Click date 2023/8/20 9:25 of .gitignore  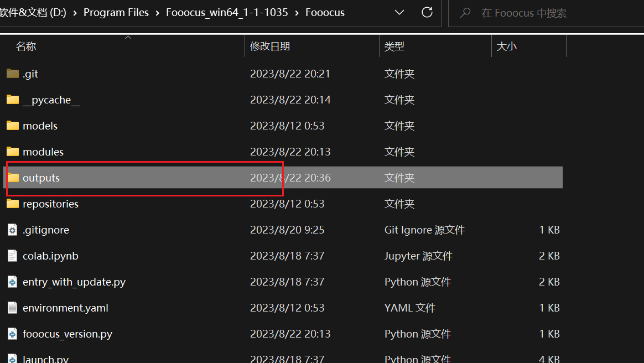point(287,230)
